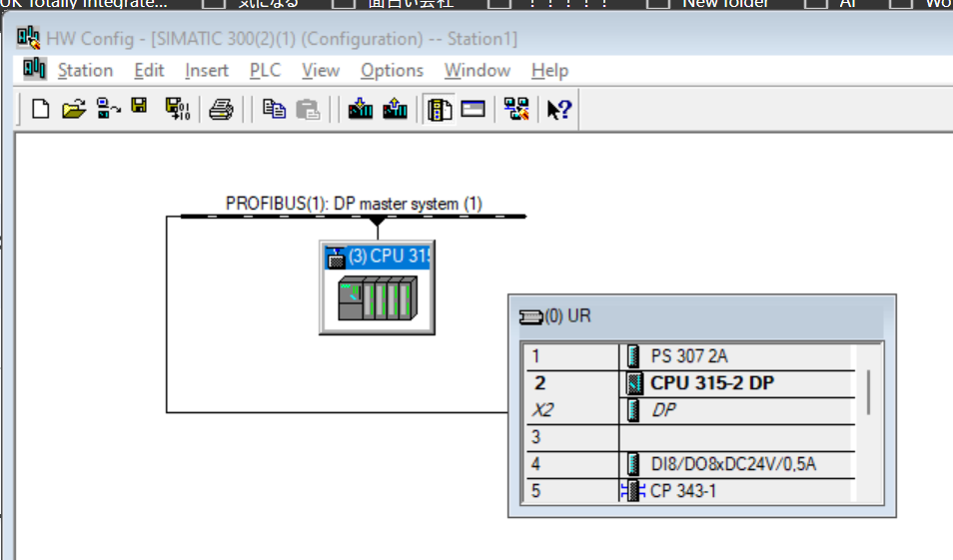Viewport: 953px width, 560px height.
Task: Click the address overview window icon
Action: pyautogui.click(x=473, y=110)
